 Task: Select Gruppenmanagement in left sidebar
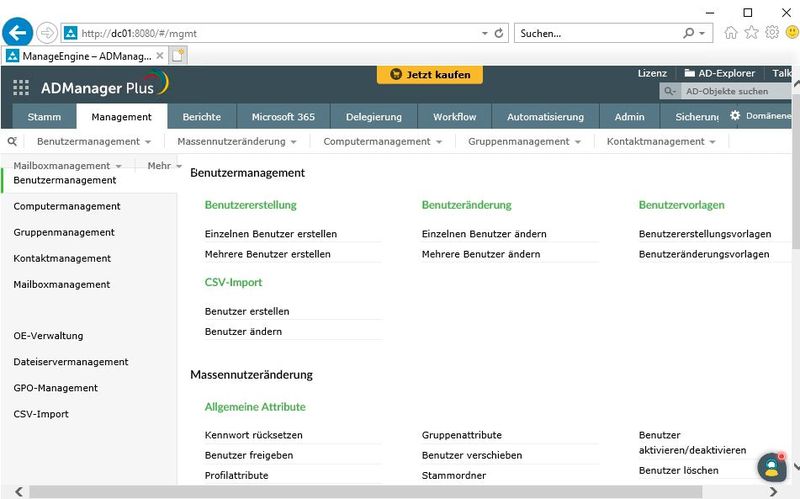point(64,232)
